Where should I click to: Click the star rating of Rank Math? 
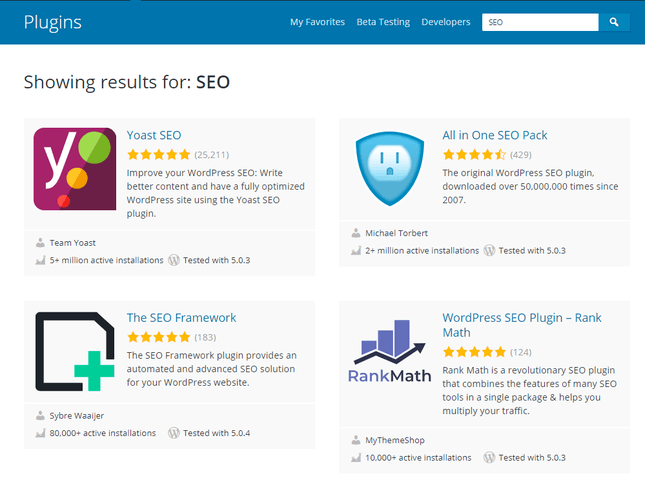pos(474,352)
